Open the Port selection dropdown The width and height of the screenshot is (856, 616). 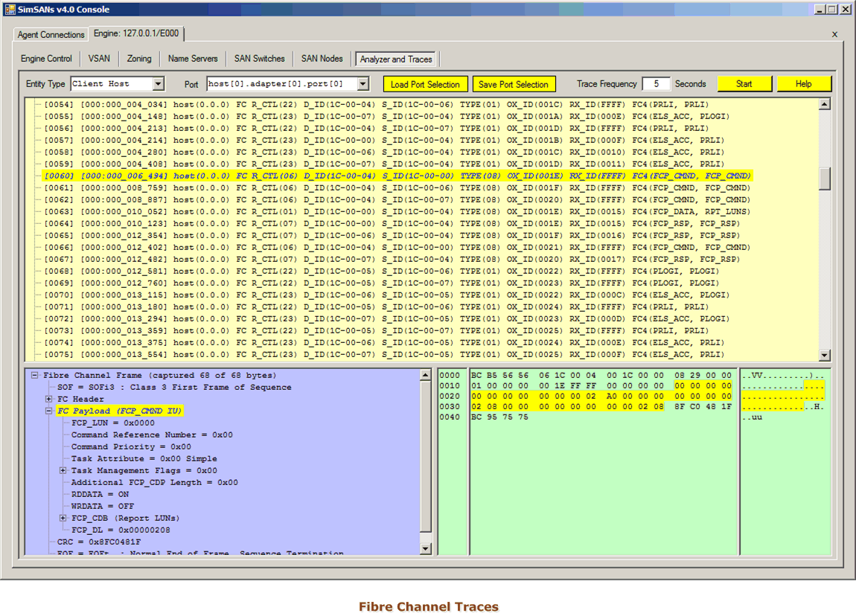[x=362, y=84]
